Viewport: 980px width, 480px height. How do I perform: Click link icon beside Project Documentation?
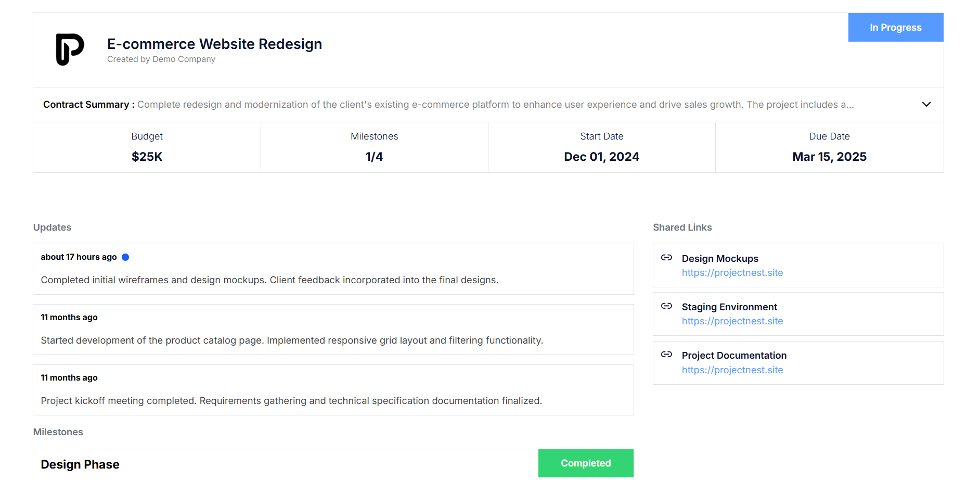(x=666, y=355)
